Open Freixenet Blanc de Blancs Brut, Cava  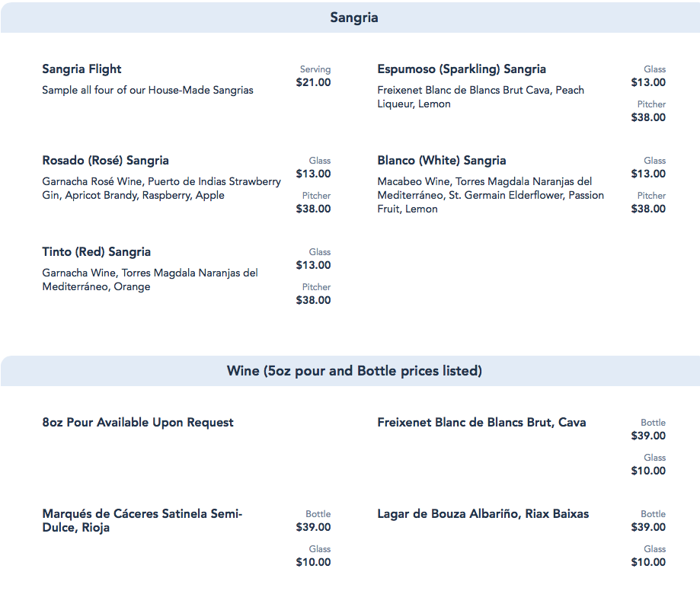(x=481, y=423)
